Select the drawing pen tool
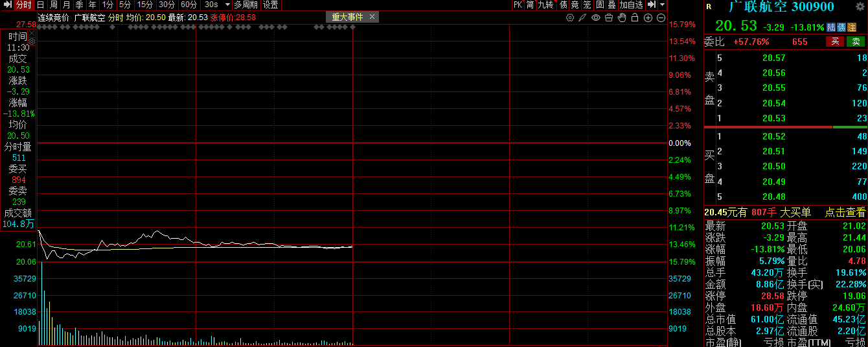The height and width of the screenshot is (347, 868). click(583, 18)
